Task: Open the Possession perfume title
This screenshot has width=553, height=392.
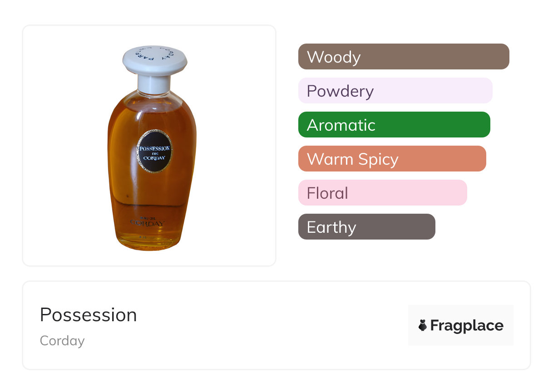Action: click(x=89, y=315)
